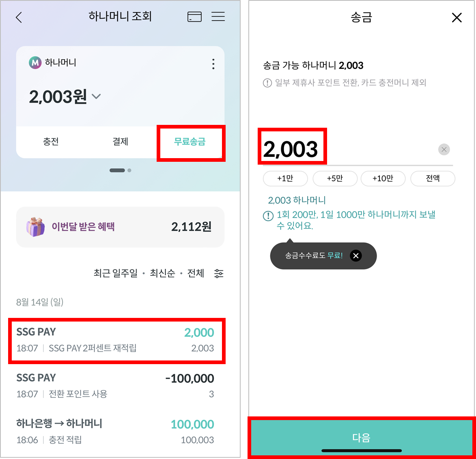Viewport: 476px width, 459px height.
Task: Select the 무료송금 tab
Action: [x=190, y=142]
